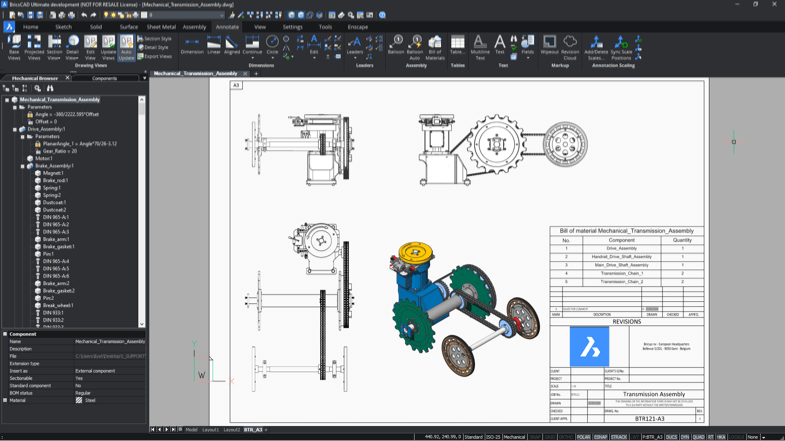Click Export Views button
The width and height of the screenshot is (785, 441).
click(x=156, y=56)
